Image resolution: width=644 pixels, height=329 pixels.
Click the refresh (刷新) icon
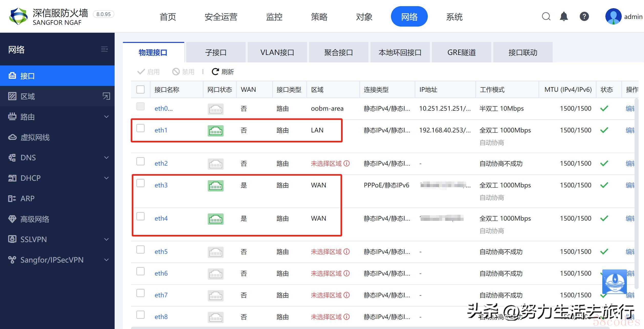coord(215,72)
